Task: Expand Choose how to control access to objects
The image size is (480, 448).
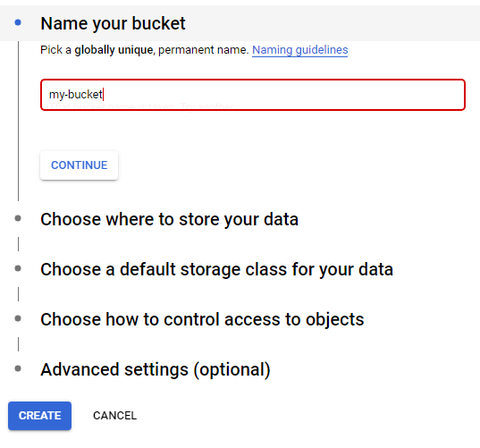Action: [x=202, y=319]
